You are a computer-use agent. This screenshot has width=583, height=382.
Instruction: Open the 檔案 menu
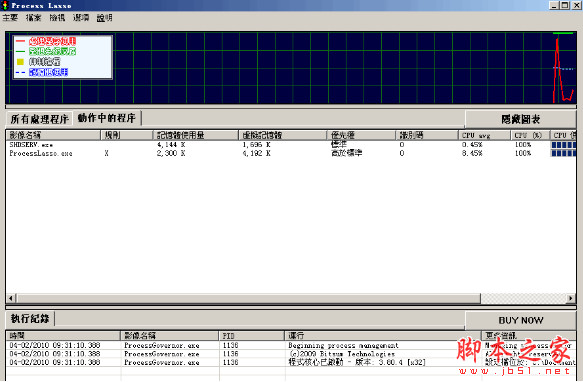pyautogui.click(x=33, y=17)
